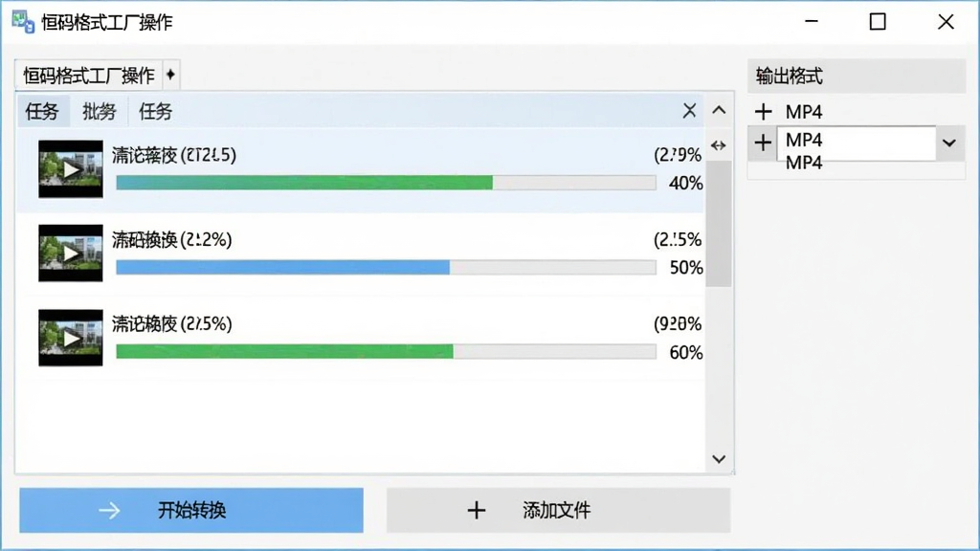Close the task panel with the X icon

[x=689, y=111]
